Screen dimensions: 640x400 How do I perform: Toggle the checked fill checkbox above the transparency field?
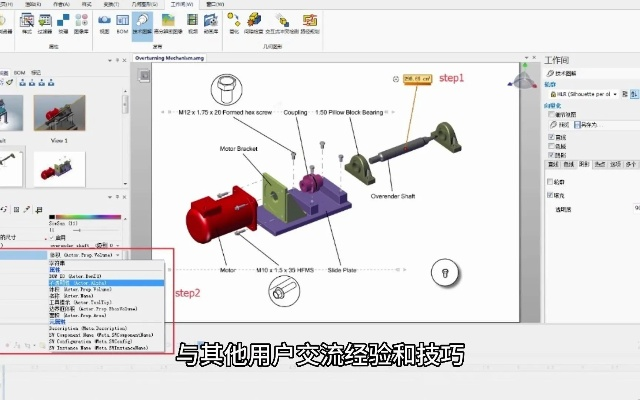[550, 195]
